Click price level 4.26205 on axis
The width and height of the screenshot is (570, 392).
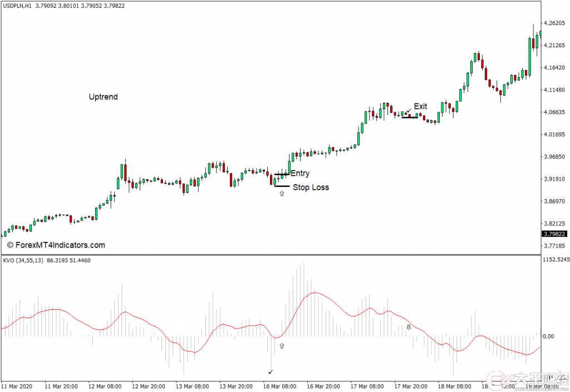click(x=554, y=23)
